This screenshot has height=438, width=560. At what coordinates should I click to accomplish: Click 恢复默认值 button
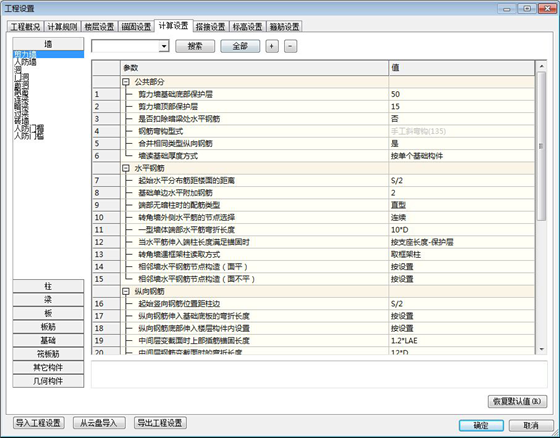[517, 401]
